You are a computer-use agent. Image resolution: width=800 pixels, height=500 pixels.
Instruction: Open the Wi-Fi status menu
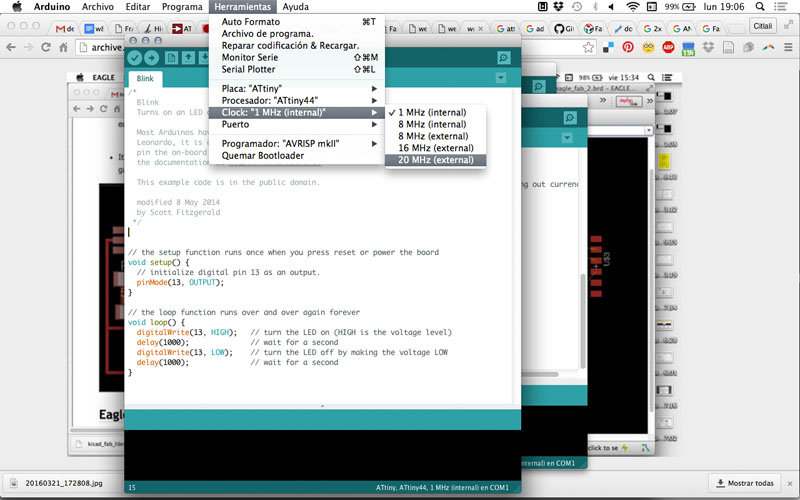pos(633,7)
